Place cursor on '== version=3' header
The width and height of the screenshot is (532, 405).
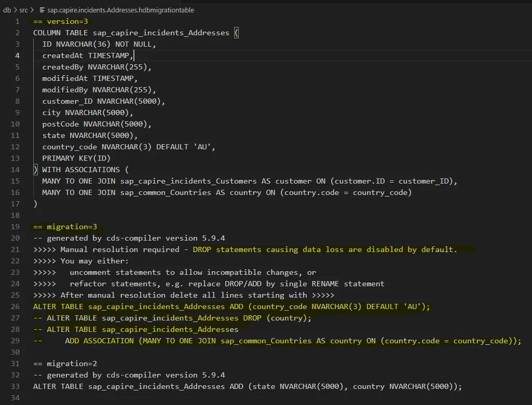[x=61, y=21]
